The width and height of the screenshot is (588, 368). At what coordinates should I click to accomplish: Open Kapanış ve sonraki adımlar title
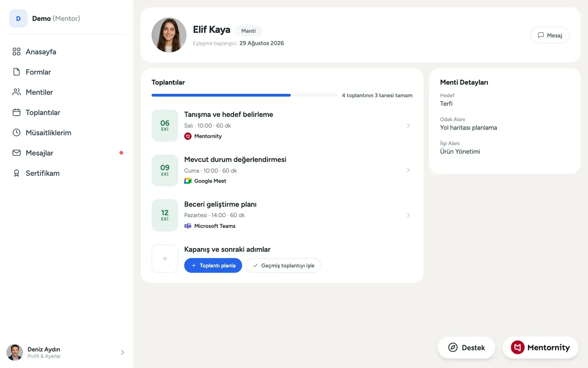[x=227, y=250]
